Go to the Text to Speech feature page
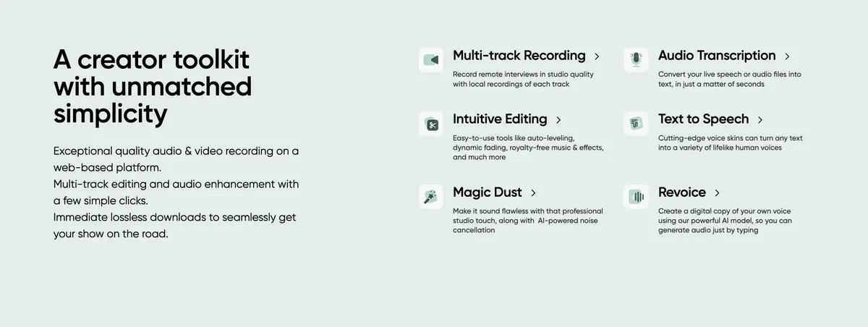The image size is (868, 327). click(x=704, y=120)
